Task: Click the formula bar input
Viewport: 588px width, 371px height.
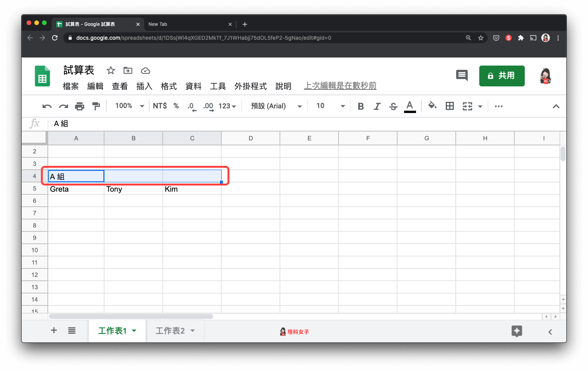Action: click(x=154, y=123)
